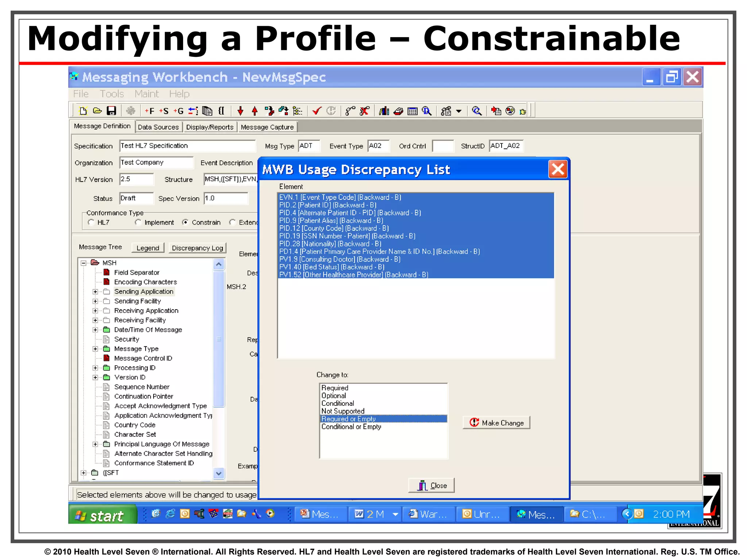Select Conditional or Empty in list

384,427
